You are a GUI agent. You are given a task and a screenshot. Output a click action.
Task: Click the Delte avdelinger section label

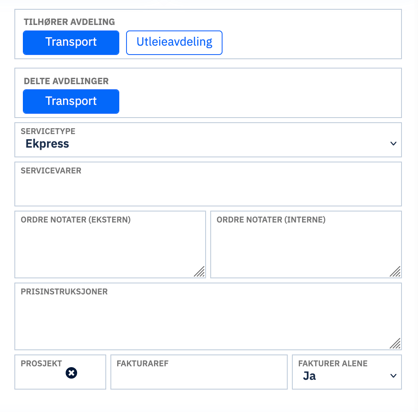click(x=66, y=81)
